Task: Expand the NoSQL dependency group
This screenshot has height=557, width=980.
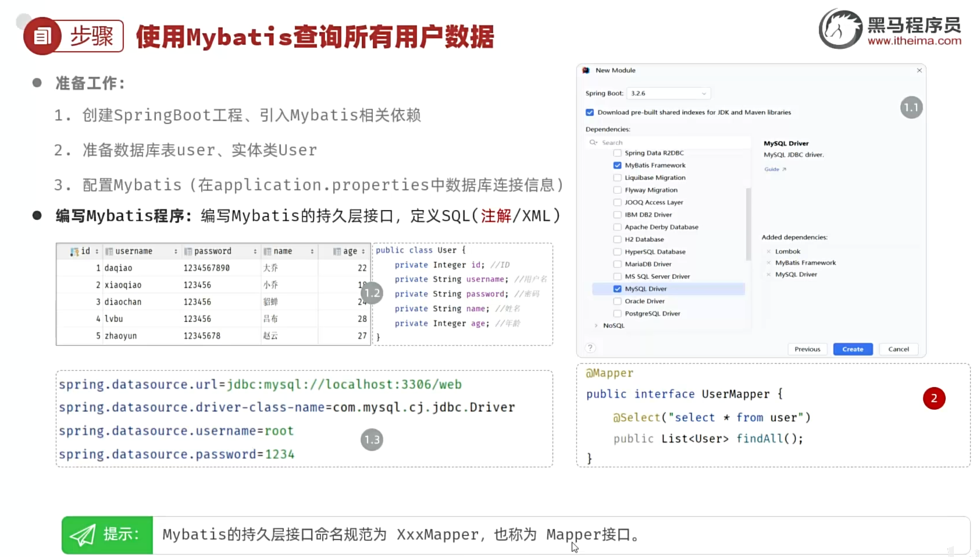Action: (x=596, y=326)
